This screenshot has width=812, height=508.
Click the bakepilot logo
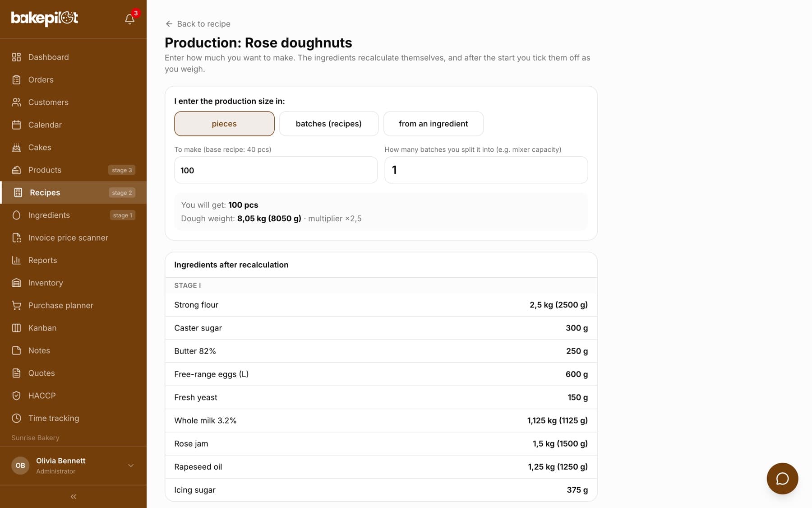(45, 18)
